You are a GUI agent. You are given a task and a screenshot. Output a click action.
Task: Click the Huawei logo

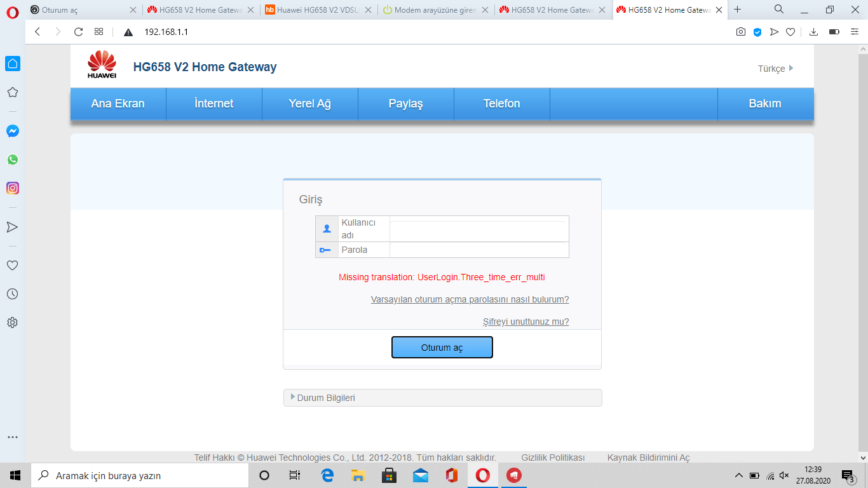pos(102,65)
